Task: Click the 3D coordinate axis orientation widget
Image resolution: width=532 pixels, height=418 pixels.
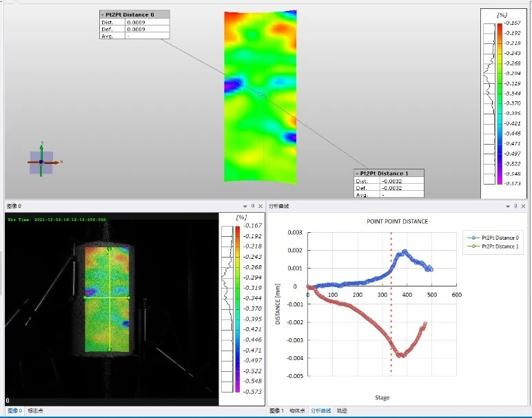Action: tap(41, 160)
